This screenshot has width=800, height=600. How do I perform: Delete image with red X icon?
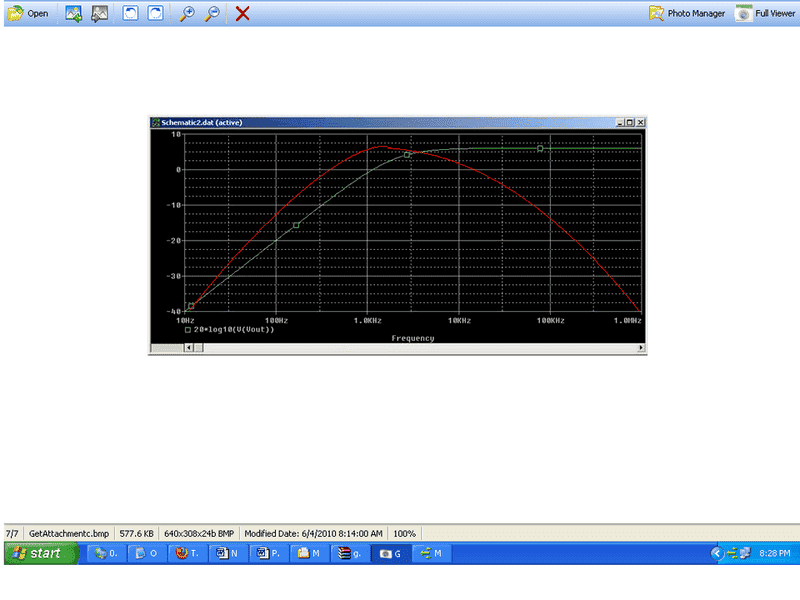(x=243, y=14)
